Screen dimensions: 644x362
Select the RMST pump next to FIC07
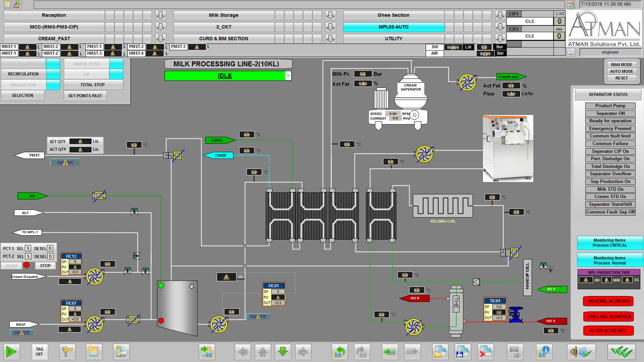pyautogui.click(x=94, y=324)
